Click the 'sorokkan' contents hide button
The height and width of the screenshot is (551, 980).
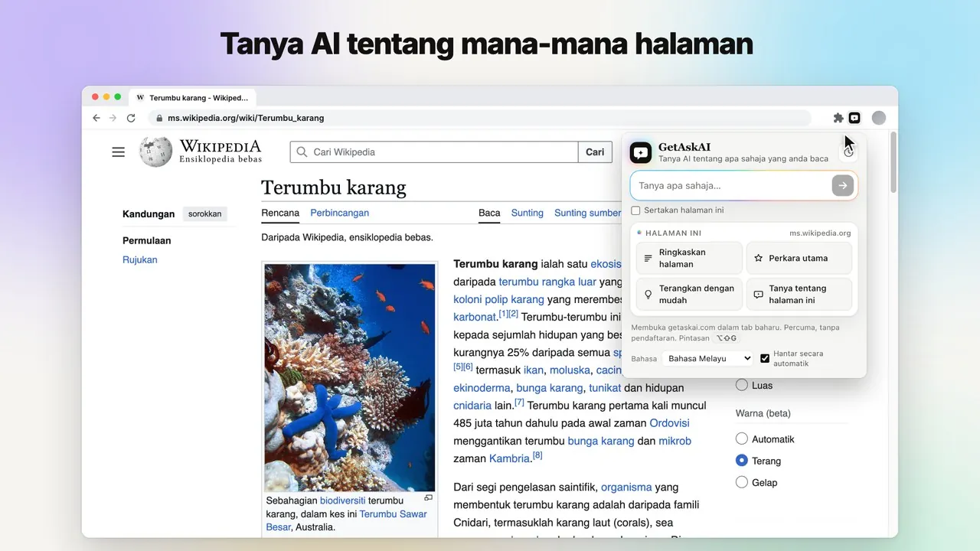tap(205, 214)
